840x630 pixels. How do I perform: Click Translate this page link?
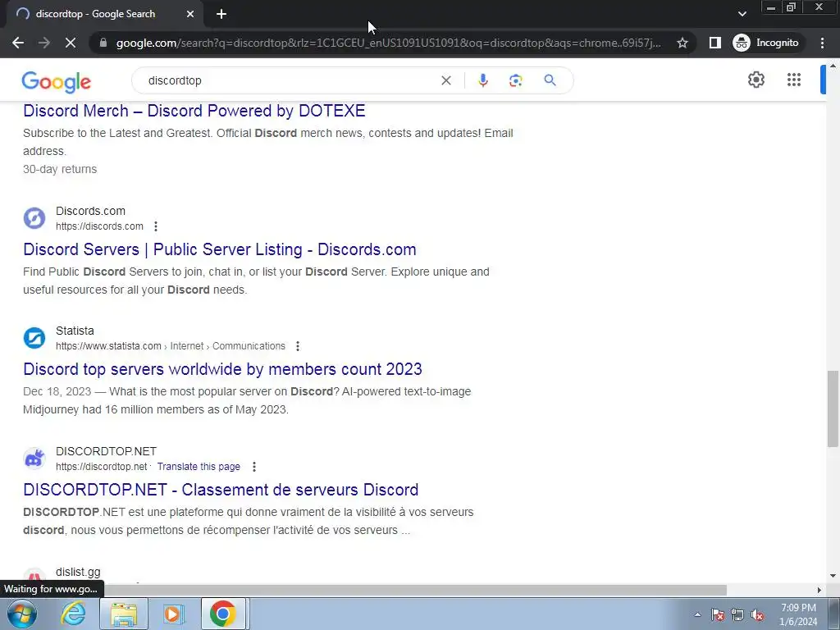[x=199, y=467]
